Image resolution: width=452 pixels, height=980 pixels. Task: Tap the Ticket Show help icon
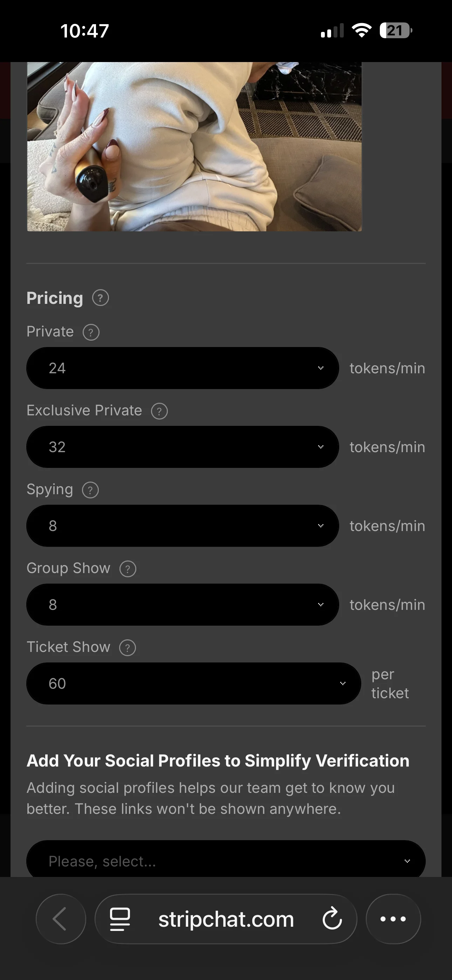point(128,647)
